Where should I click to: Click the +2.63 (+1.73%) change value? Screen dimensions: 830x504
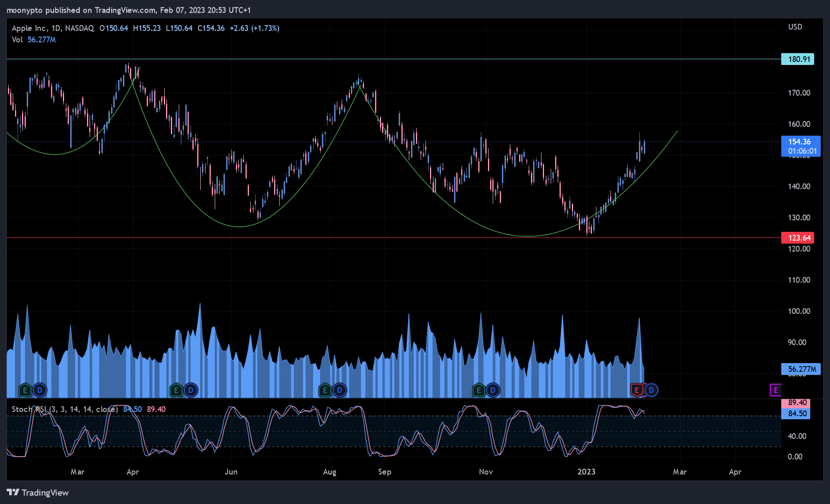[255, 28]
